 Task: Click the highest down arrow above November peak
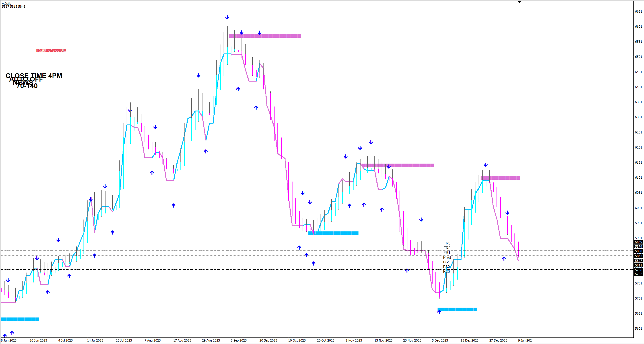pos(371,142)
